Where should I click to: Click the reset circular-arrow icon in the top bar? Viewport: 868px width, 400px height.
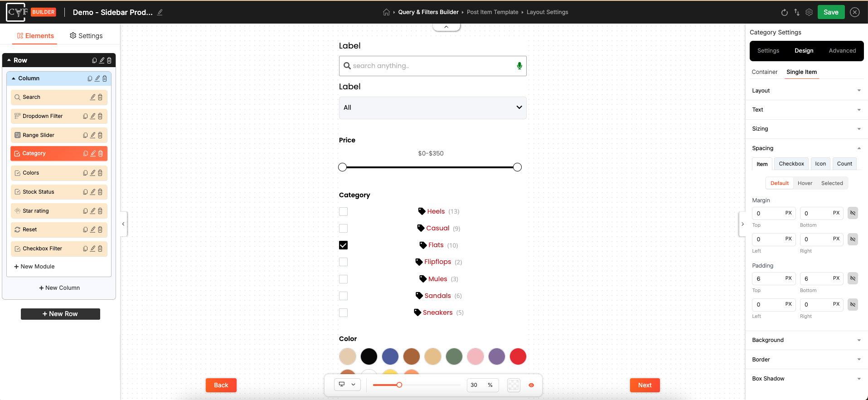(x=785, y=12)
